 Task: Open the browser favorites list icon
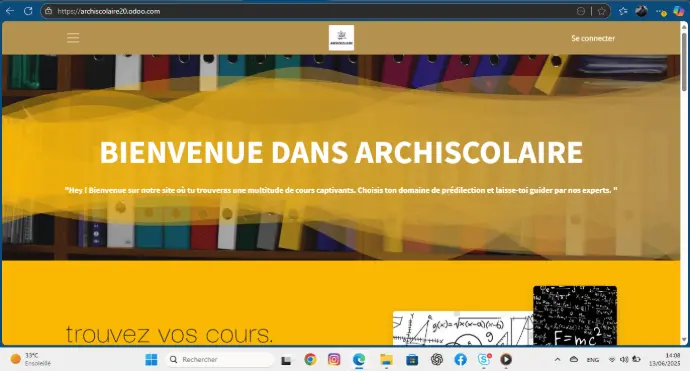click(623, 11)
